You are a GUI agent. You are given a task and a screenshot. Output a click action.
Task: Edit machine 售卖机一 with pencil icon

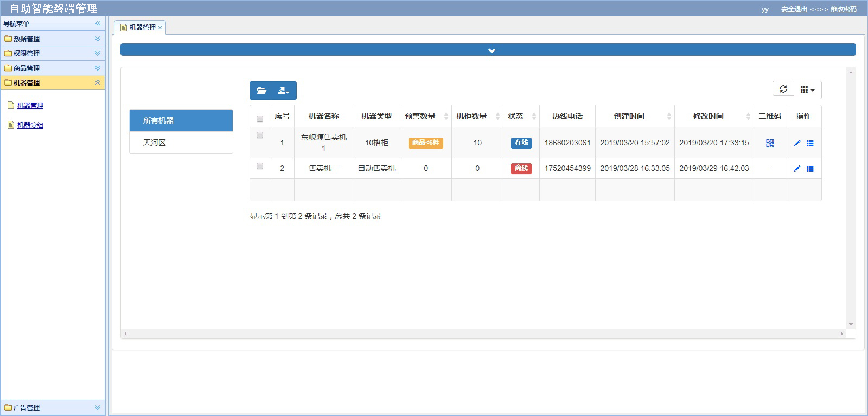click(x=797, y=169)
